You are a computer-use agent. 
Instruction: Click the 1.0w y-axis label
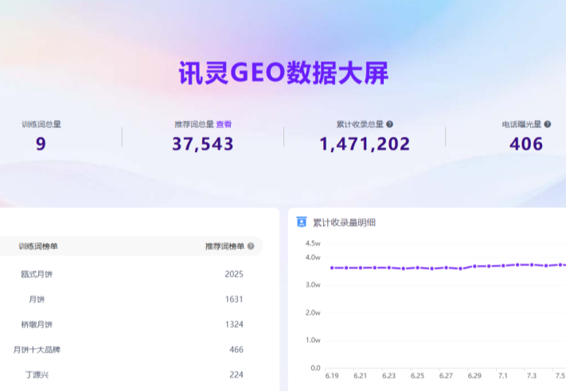(313, 340)
